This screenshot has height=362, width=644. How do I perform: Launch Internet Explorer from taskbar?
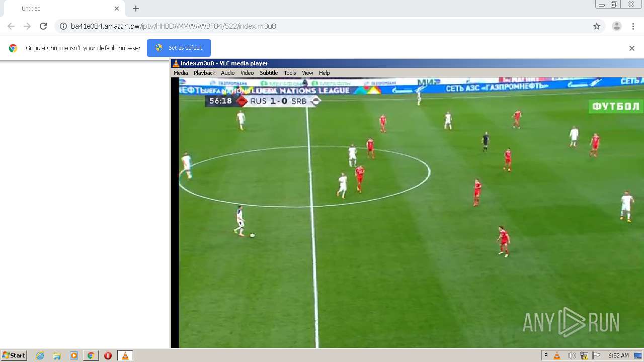click(x=40, y=355)
